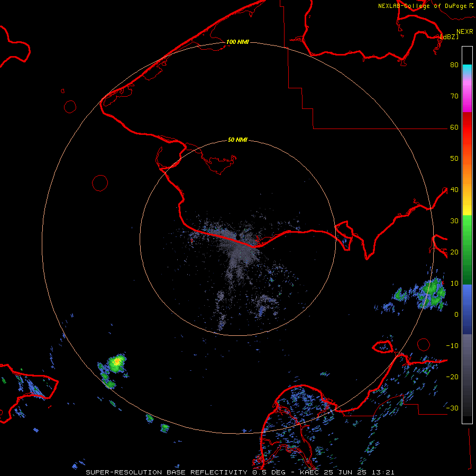Click the NEXLAB-College of DuPage credit text
476x476 pixels.
(x=422, y=6)
